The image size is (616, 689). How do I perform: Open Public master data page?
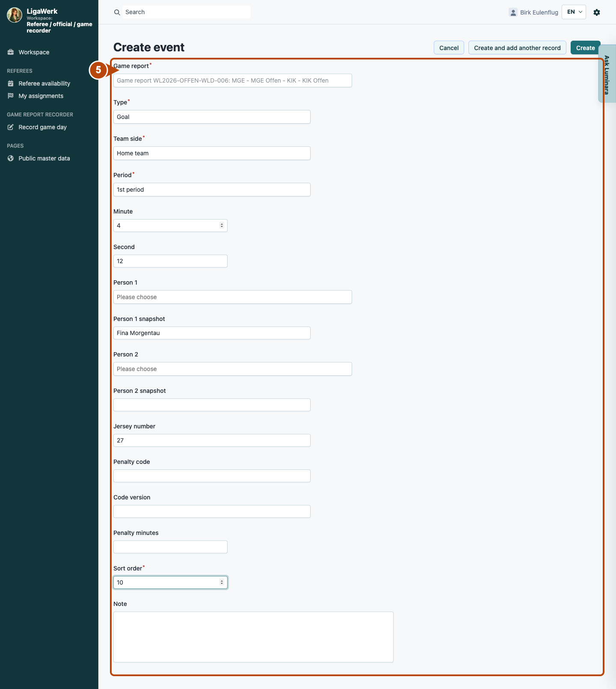tap(44, 158)
